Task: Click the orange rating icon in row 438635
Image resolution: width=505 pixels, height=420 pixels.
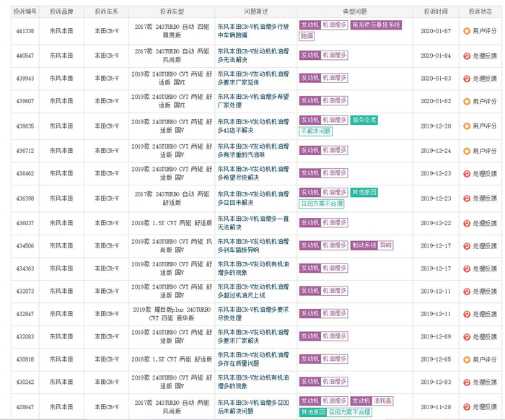Action: tap(466, 126)
